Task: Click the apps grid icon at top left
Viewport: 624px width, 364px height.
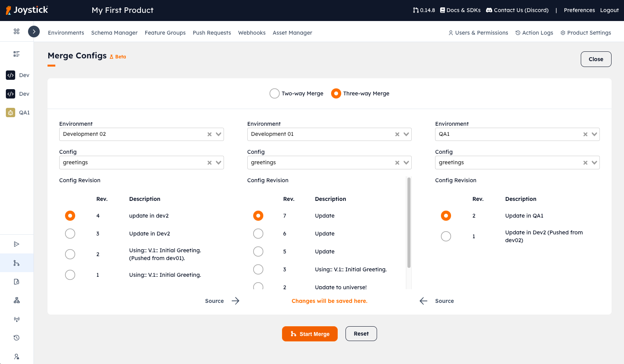Action: 16,32
